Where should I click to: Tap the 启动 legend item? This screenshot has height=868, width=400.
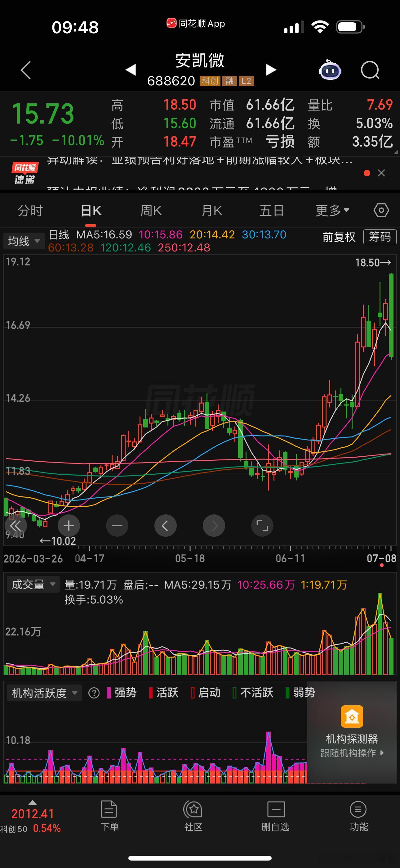205,693
